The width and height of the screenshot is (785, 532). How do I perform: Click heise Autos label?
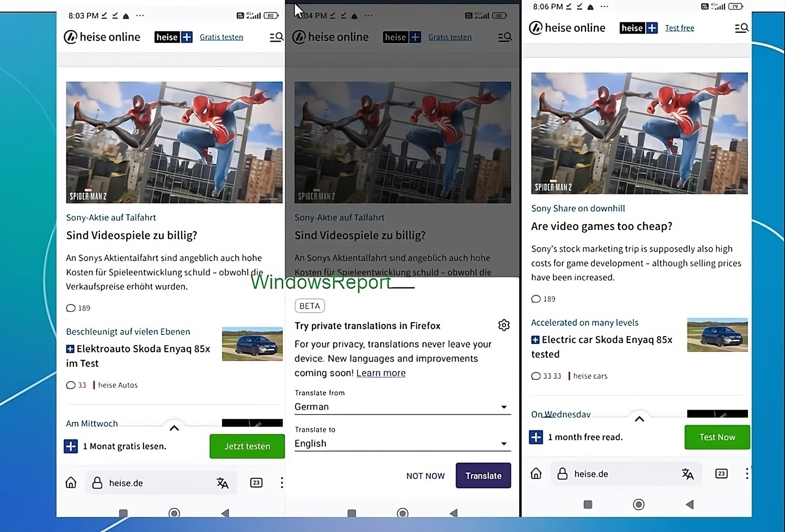pos(117,385)
